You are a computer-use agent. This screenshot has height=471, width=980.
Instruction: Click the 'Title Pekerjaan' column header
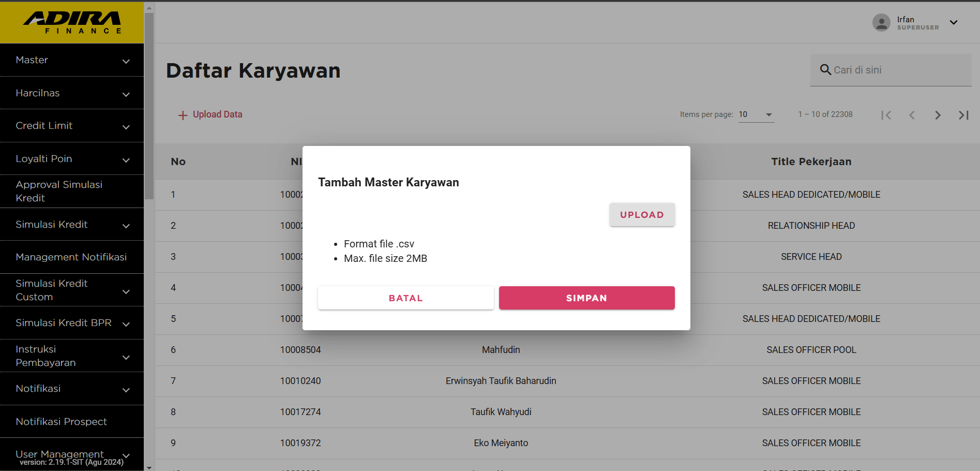click(811, 161)
